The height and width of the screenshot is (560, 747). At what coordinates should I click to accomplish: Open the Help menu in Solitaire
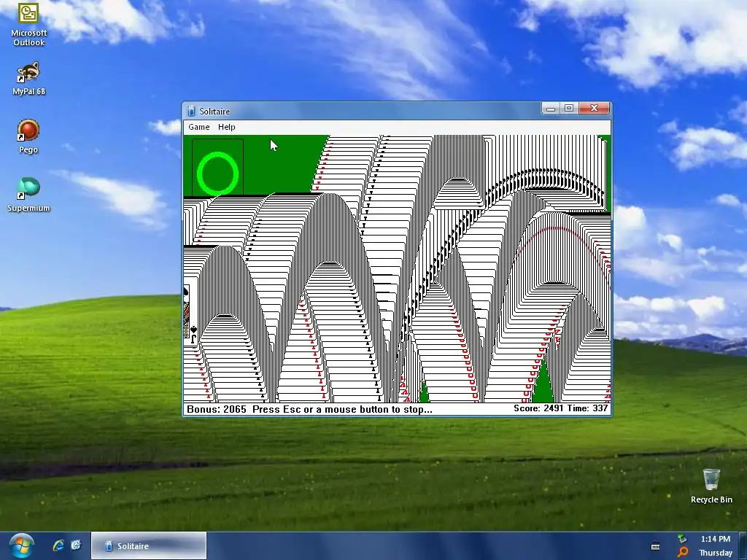(x=226, y=127)
